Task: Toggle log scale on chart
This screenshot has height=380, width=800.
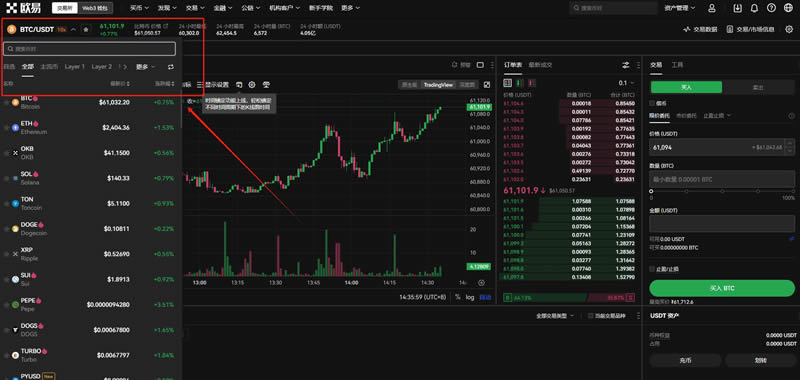Action: pyautogui.click(x=470, y=297)
